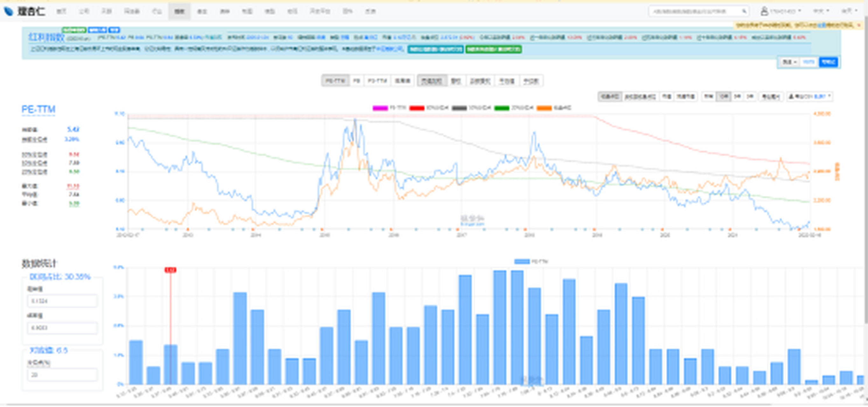Toggle the orange index price legend

click(x=544, y=108)
